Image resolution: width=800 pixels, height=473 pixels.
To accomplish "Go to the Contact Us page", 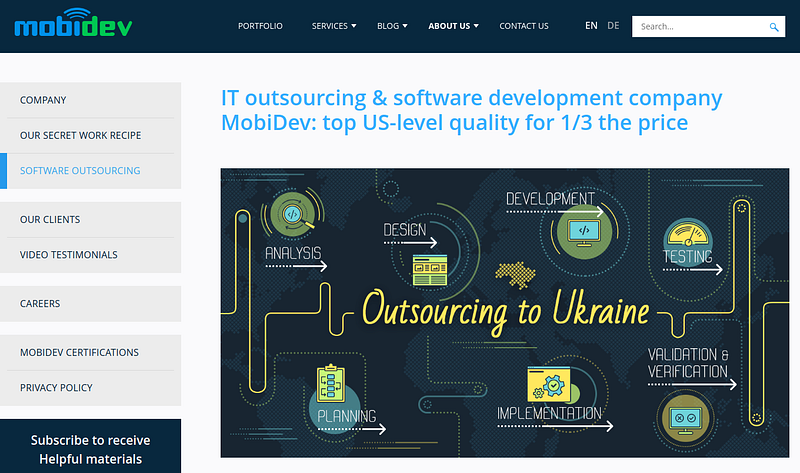I will tap(524, 26).
